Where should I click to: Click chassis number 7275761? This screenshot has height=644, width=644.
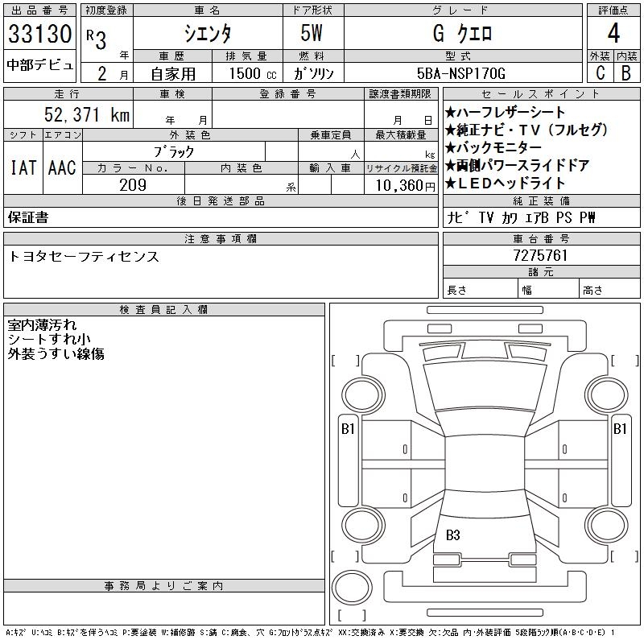tap(540, 255)
